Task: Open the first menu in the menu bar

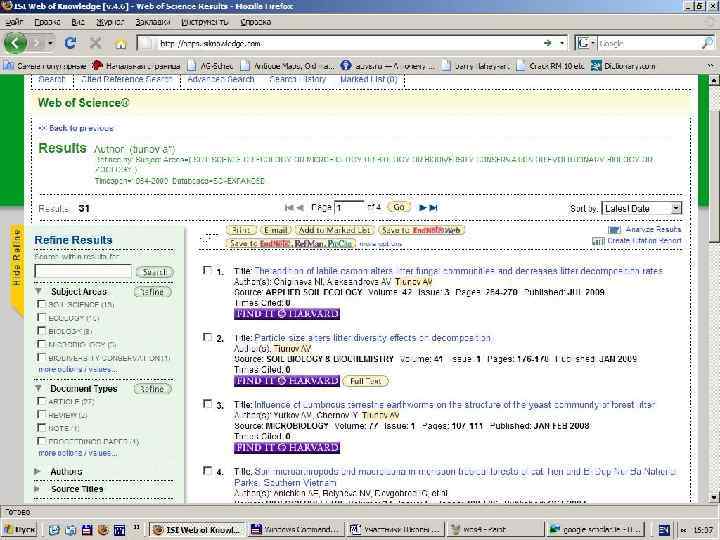Action: (15, 22)
